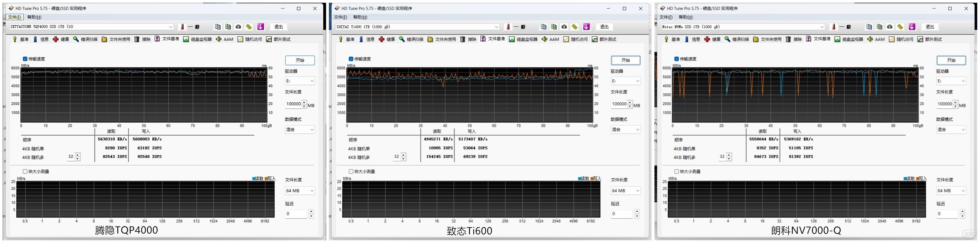
Task: Uncheck 传输速度 in ZETTASTONE window
Action: pyautogui.click(x=25, y=59)
